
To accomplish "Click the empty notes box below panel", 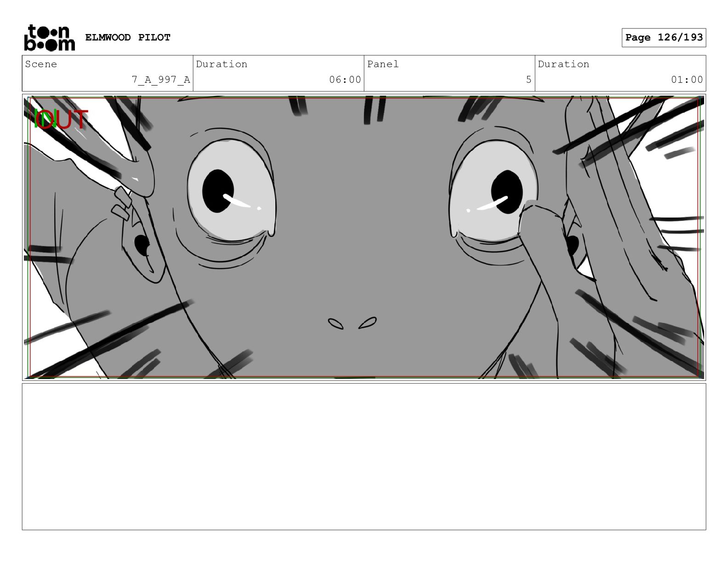I will point(364,457).
